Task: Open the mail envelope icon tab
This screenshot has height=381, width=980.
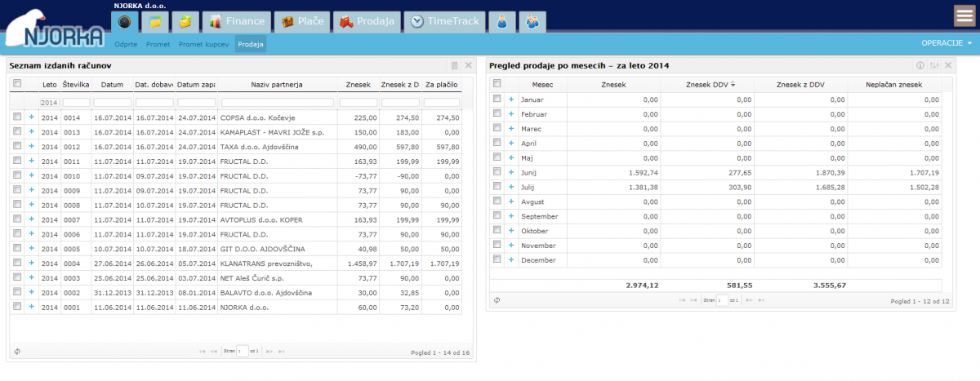Action: (187, 22)
